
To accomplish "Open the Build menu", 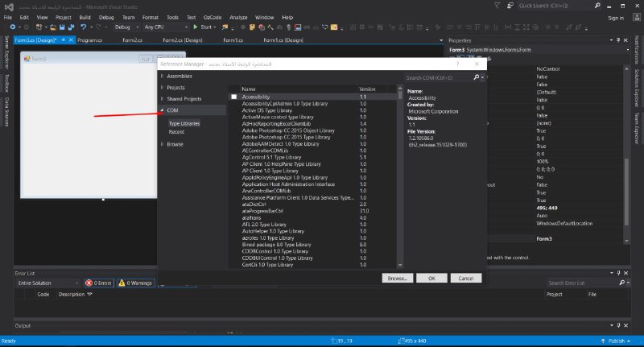I will [85, 17].
